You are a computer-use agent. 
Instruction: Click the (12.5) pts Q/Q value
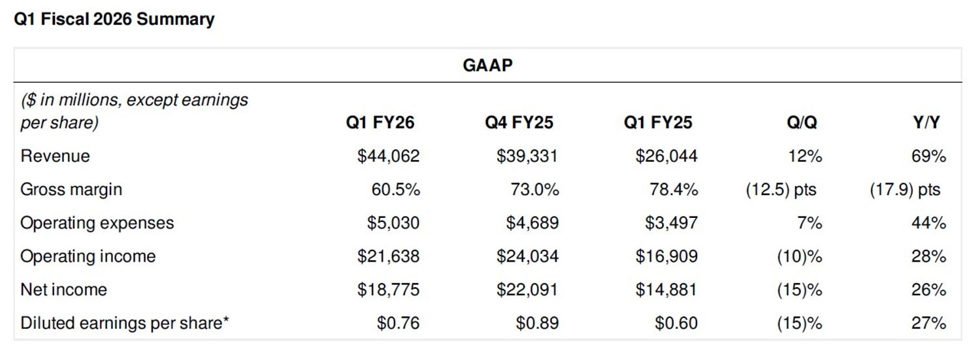tap(781, 190)
